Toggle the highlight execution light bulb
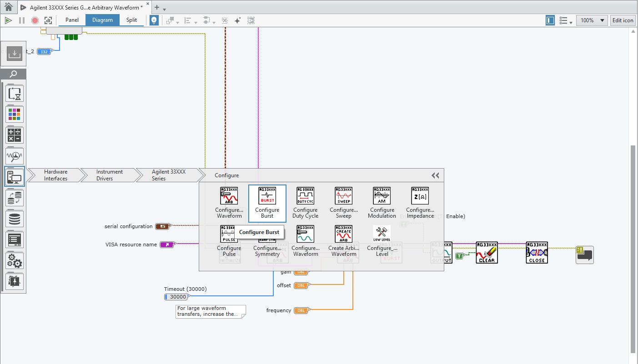The height and width of the screenshot is (364, 638). [154, 20]
